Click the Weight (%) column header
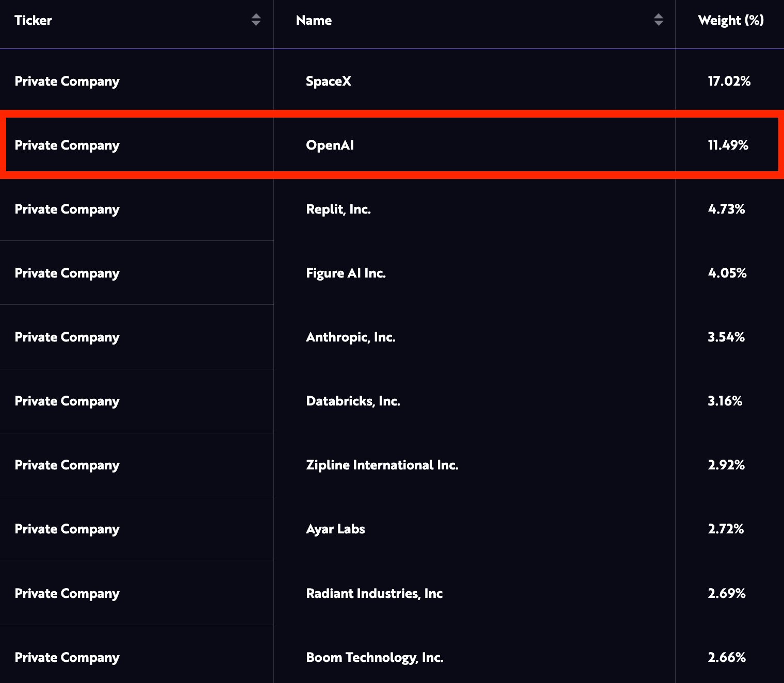Screen dimensions: 784x683 [730, 21]
